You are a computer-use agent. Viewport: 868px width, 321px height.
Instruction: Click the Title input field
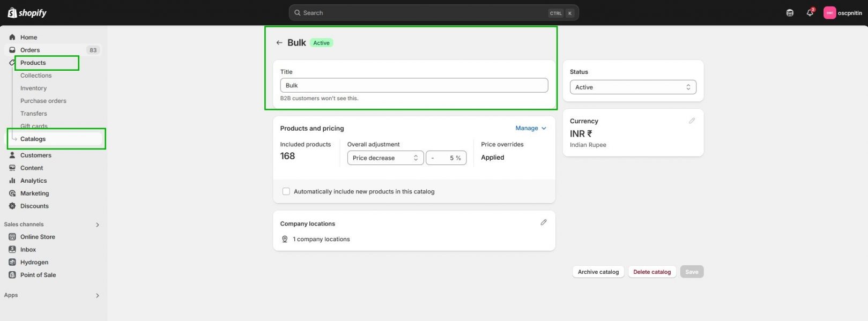(413, 86)
